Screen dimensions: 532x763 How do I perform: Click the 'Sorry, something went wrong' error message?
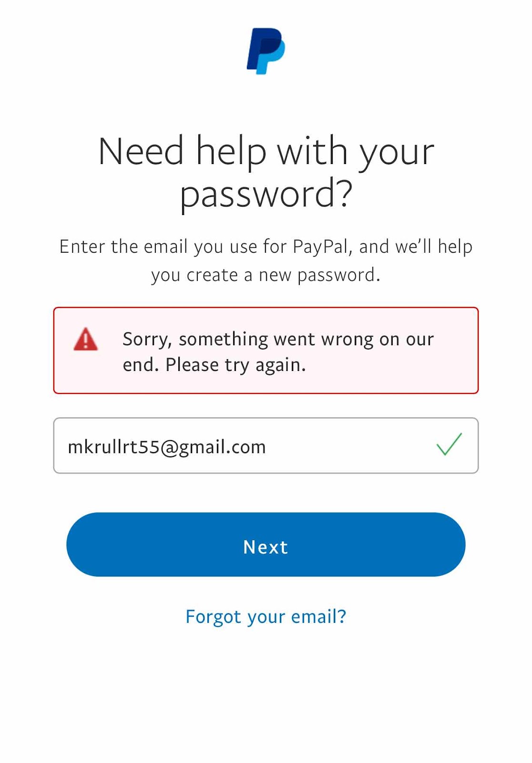point(278,352)
